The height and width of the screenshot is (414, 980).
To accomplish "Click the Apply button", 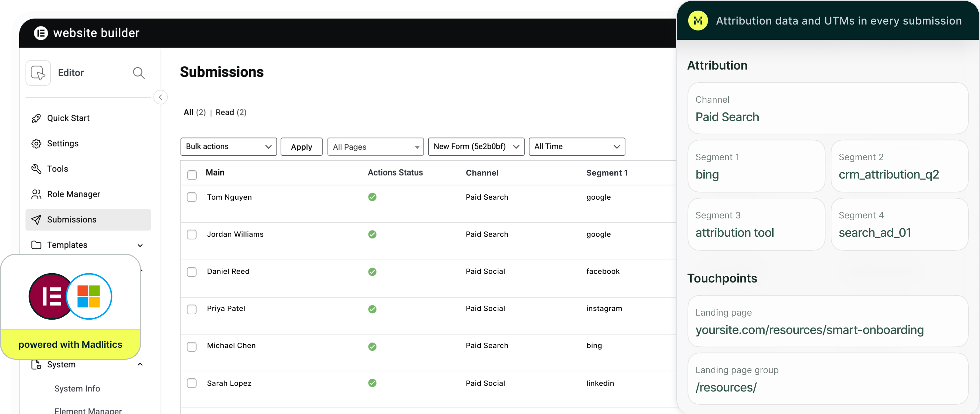I will [301, 147].
